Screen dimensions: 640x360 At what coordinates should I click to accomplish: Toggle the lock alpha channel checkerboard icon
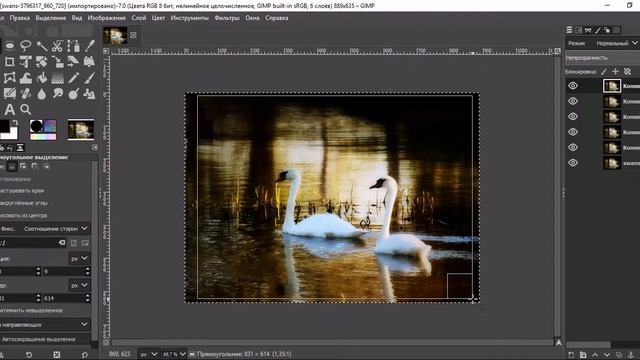pyautogui.click(x=628, y=71)
